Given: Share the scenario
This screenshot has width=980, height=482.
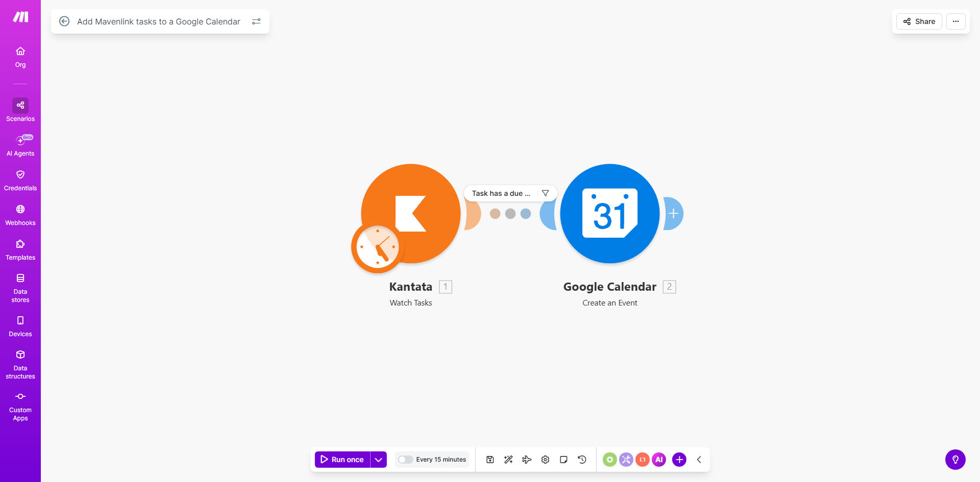Looking at the screenshot, I should click(x=919, y=21).
